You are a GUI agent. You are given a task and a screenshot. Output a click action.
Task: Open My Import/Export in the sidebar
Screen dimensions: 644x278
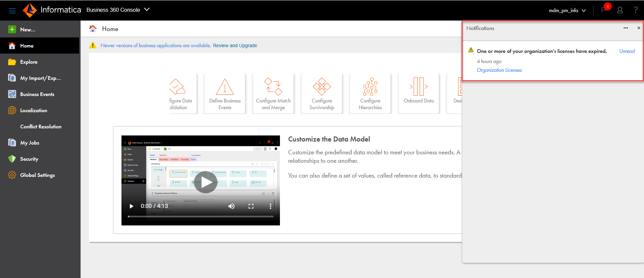tap(40, 78)
